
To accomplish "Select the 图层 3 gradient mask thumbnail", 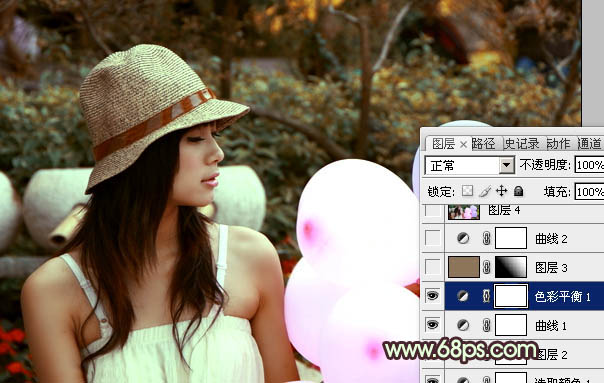I will pos(511,267).
